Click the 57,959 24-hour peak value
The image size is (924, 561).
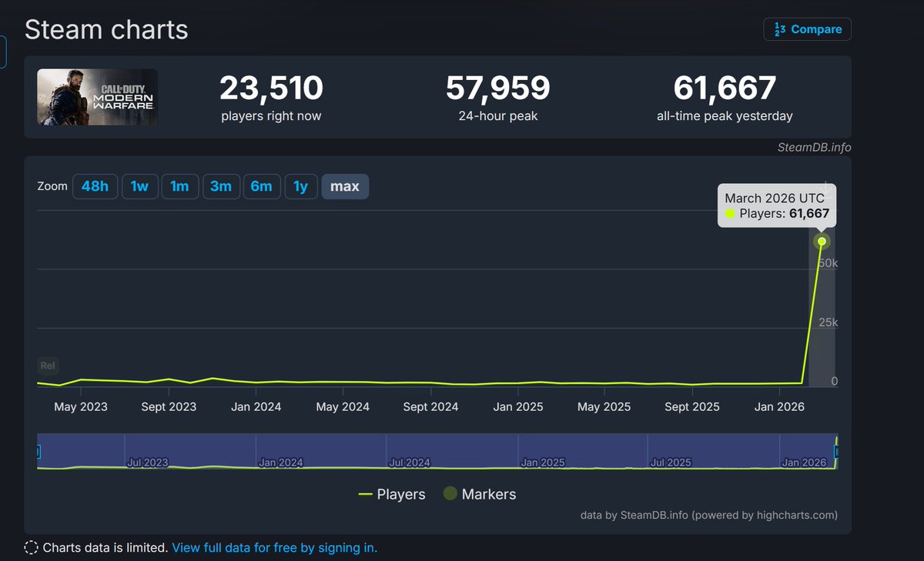[x=497, y=88]
